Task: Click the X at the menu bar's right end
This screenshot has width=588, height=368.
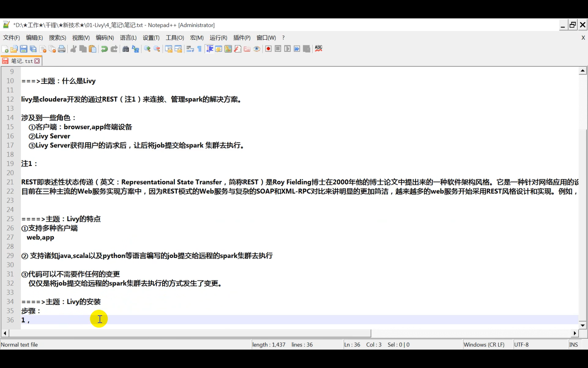Action: point(583,38)
